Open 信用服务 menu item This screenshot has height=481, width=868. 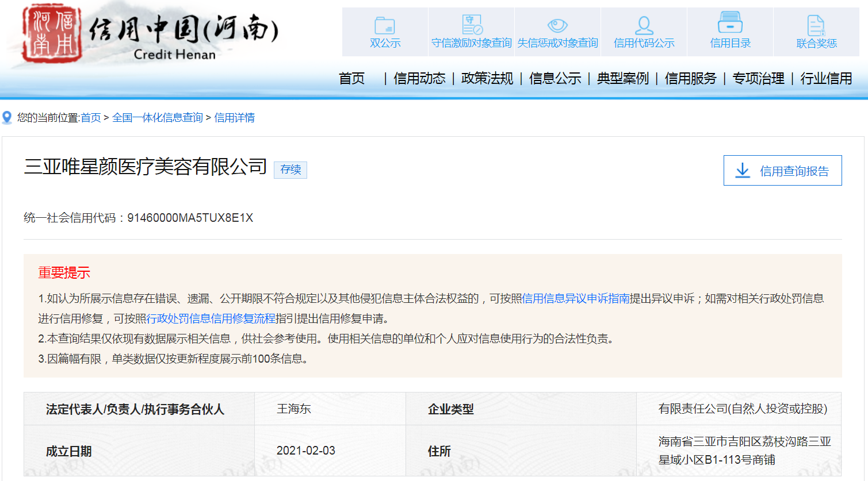tap(691, 79)
